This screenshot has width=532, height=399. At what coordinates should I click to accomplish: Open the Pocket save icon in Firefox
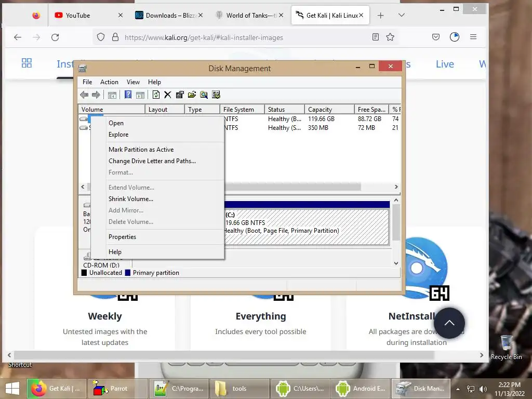(436, 37)
